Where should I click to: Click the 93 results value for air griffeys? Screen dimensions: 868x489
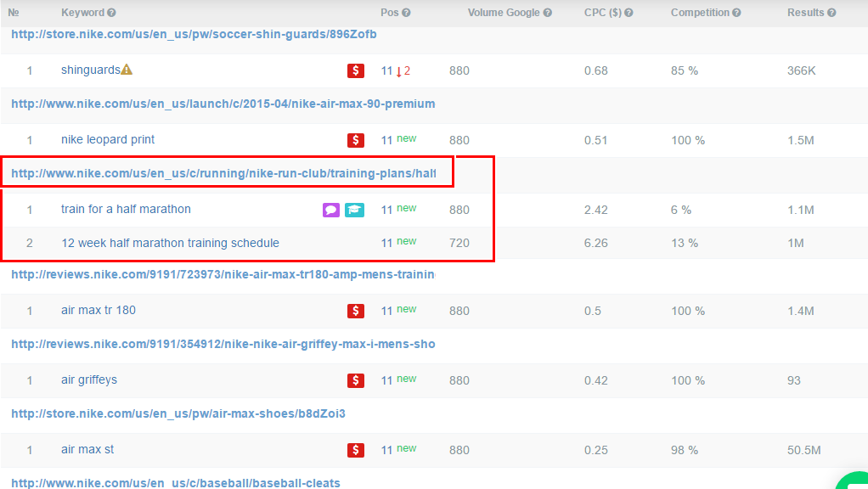coord(794,380)
